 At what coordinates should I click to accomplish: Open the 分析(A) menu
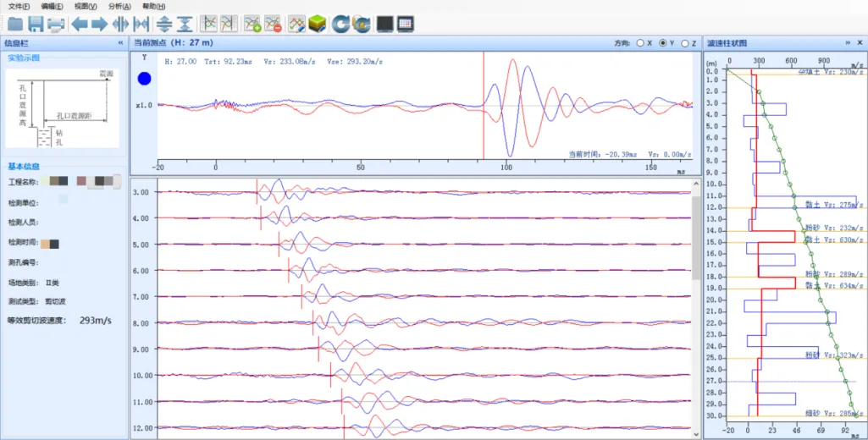point(119,6)
